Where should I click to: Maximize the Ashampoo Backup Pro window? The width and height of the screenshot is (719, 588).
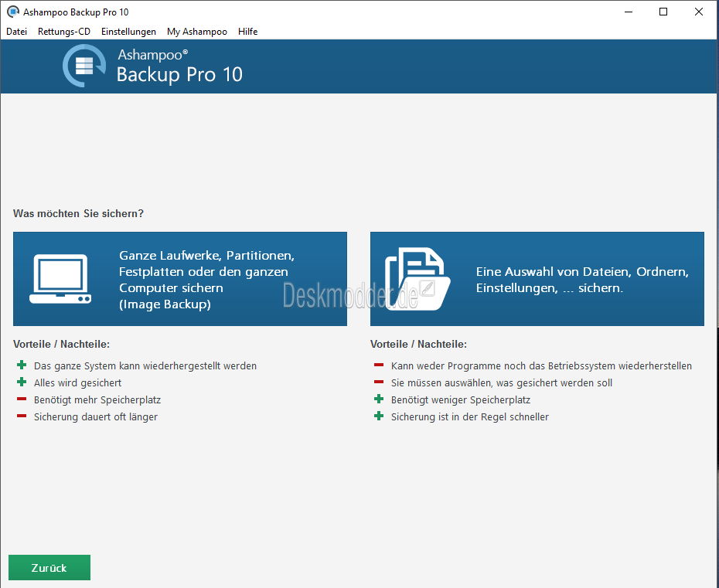(663, 12)
